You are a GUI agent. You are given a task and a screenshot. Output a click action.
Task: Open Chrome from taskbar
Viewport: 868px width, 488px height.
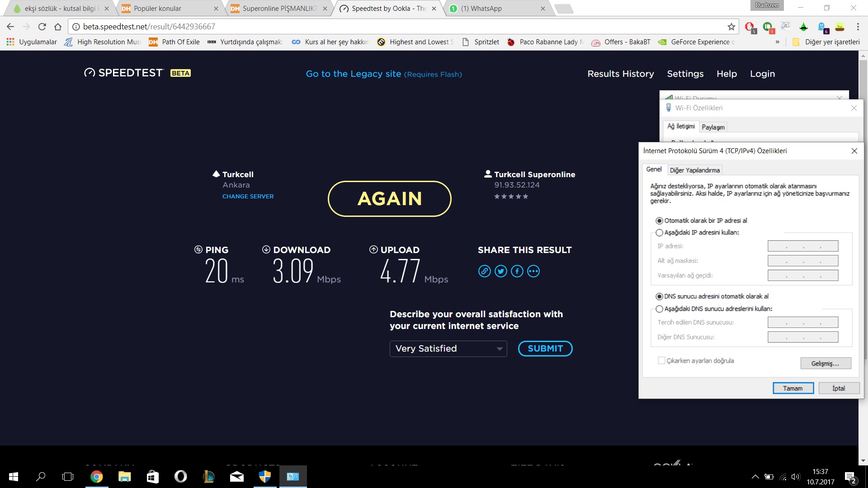(96, 476)
